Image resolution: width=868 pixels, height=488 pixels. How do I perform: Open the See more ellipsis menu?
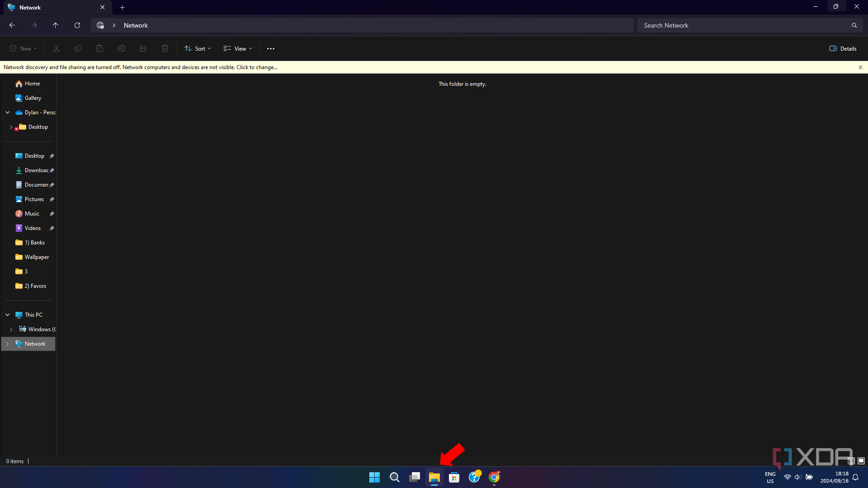(270, 48)
